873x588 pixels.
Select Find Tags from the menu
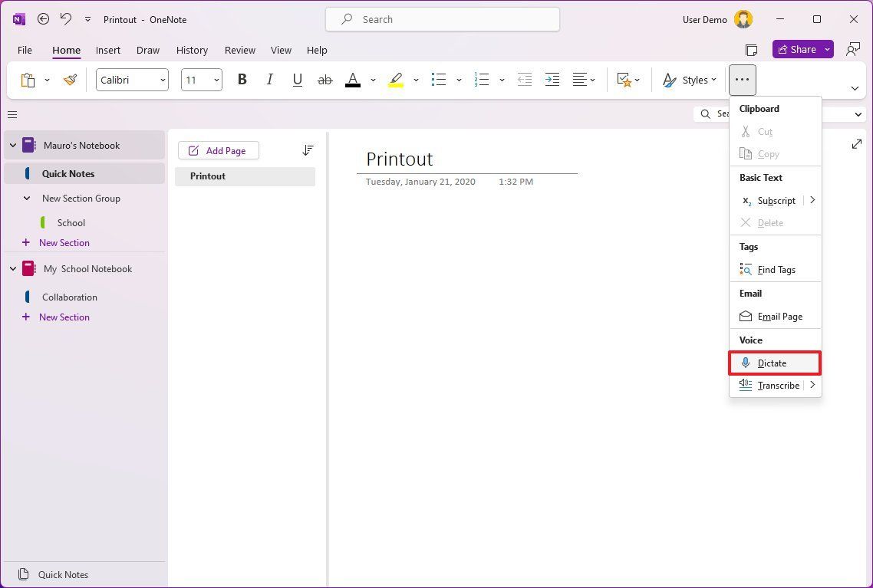pos(776,269)
